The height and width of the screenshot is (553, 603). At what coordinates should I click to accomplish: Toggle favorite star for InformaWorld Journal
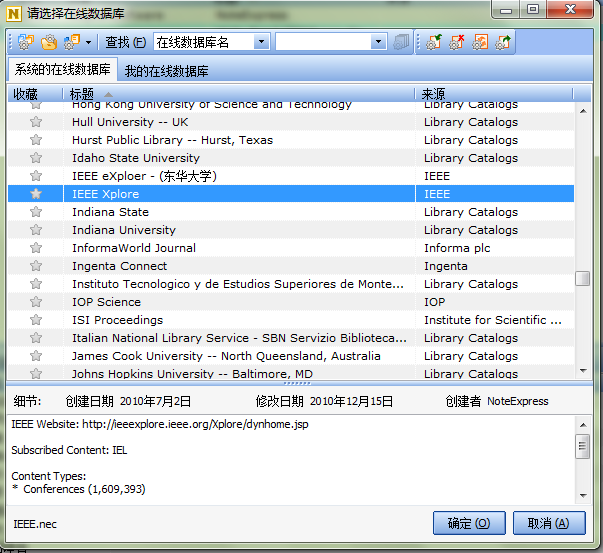point(36,248)
